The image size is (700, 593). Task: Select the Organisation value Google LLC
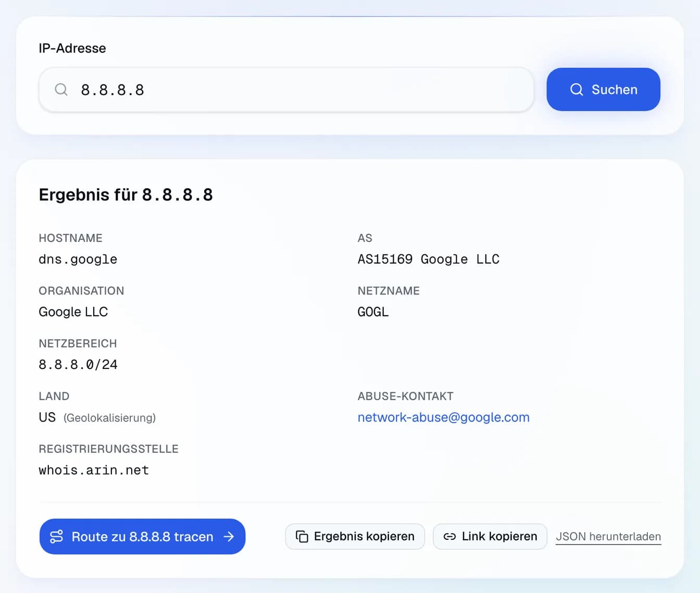click(x=73, y=312)
